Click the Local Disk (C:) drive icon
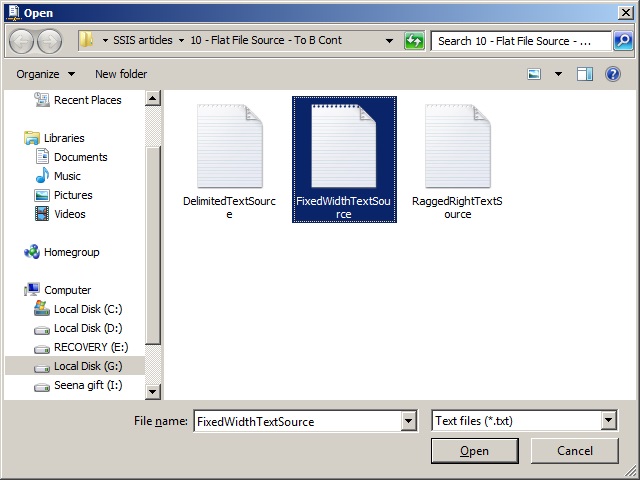 [42, 308]
